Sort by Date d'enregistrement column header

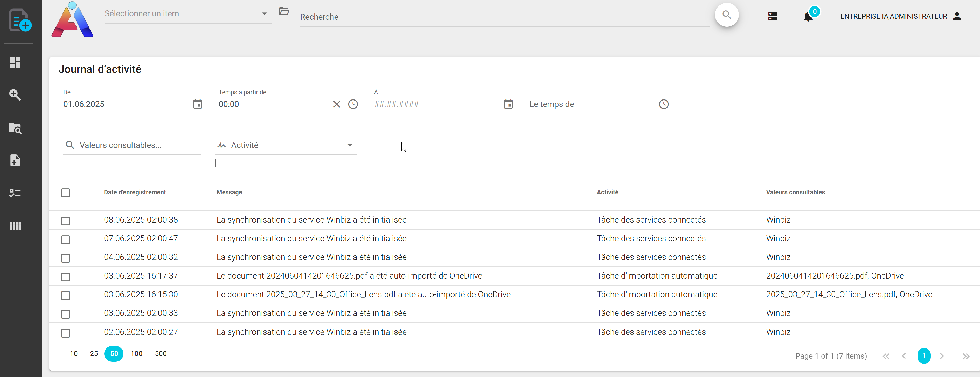(x=135, y=192)
